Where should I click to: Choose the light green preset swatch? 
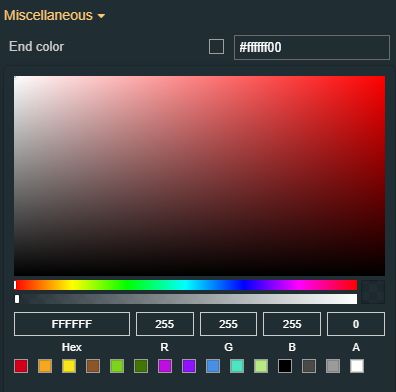(117, 366)
